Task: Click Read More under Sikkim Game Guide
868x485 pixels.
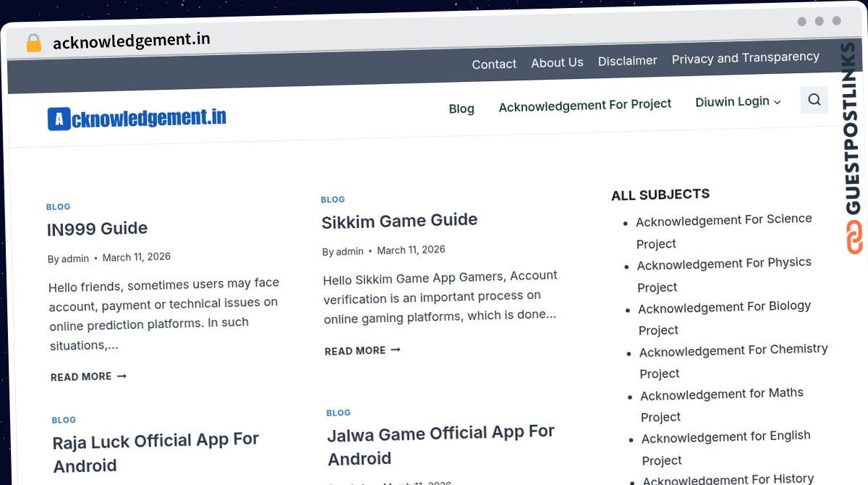Action: point(362,350)
